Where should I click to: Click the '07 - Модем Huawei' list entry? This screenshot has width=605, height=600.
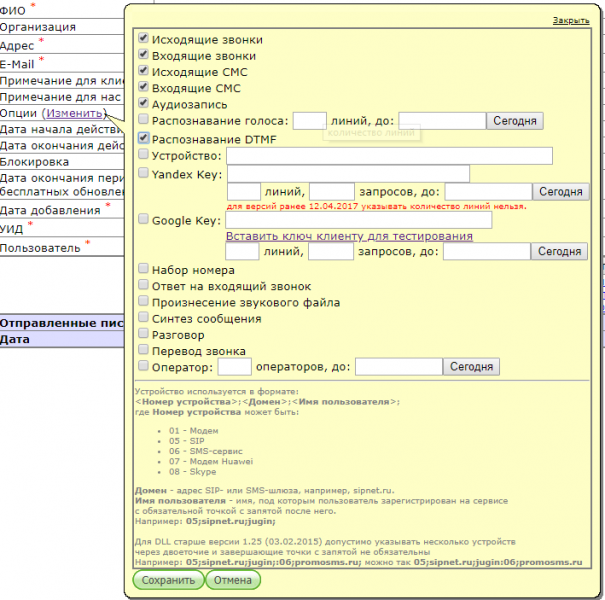[211, 461]
